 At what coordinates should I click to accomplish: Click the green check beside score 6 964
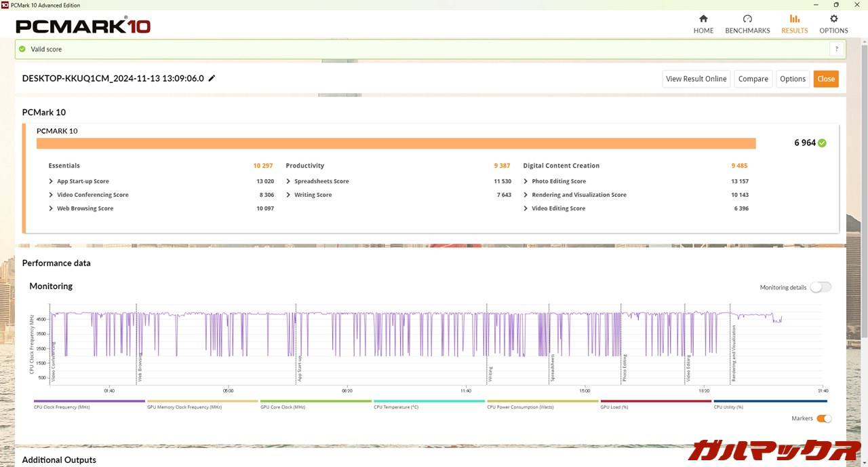(x=822, y=143)
